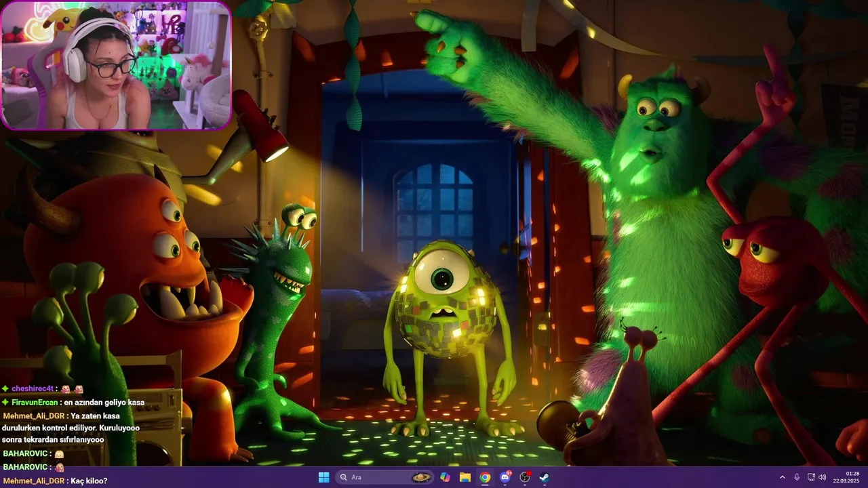The width and height of the screenshot is (868, 488).
Task: Click the streamer webcam overlay
Action: (116, 65)
